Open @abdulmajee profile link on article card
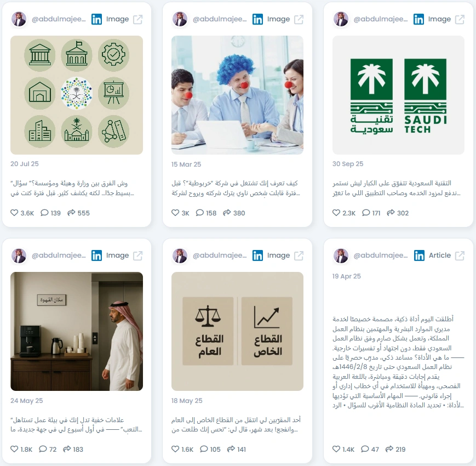This screenshot has height=466, width=476. (x=380, y=255)
